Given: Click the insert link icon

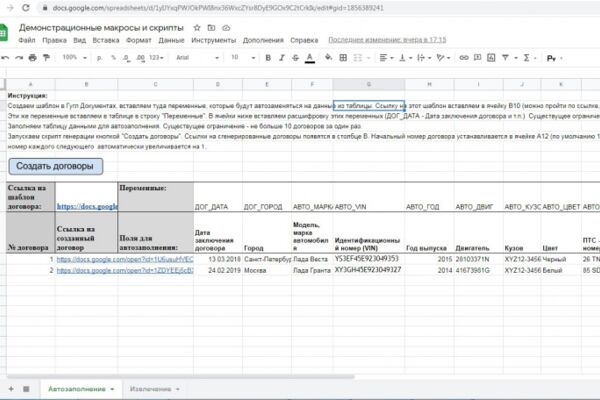Looking at the screenshot, I should coord(464,58).
